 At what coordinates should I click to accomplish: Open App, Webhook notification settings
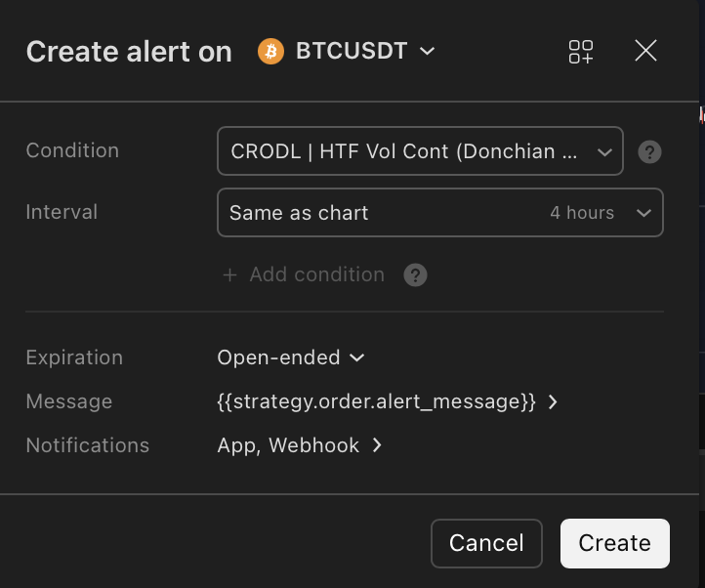coord(300,445)
